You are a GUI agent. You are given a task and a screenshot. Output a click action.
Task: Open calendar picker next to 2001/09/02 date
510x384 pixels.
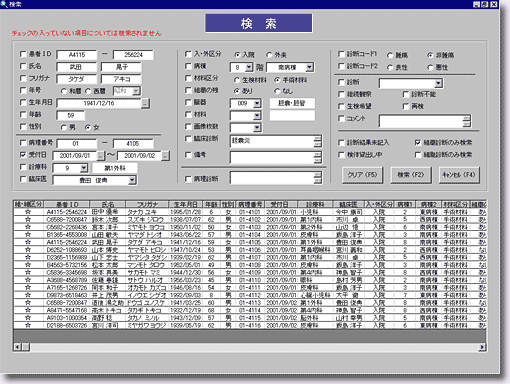[x=165, y=156]
